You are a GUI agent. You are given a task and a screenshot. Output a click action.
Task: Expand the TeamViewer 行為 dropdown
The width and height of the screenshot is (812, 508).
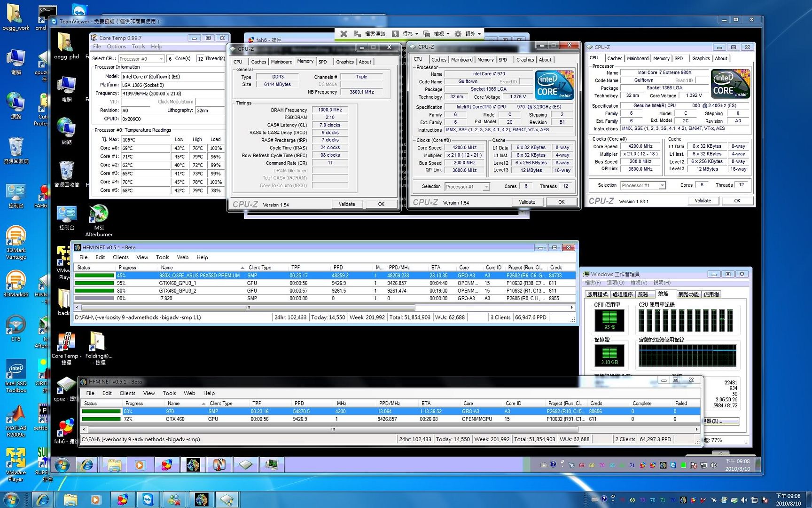click(x=406, y=34)
